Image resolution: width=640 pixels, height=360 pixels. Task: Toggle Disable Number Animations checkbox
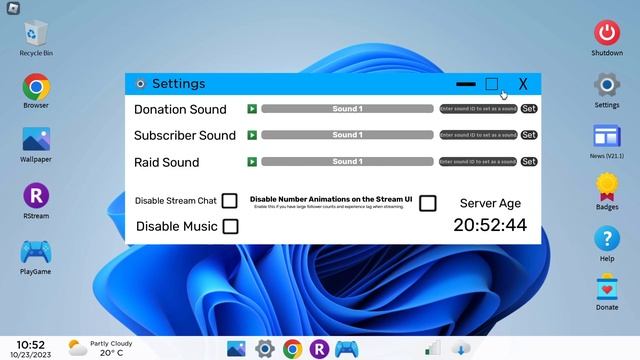(428, 203)
